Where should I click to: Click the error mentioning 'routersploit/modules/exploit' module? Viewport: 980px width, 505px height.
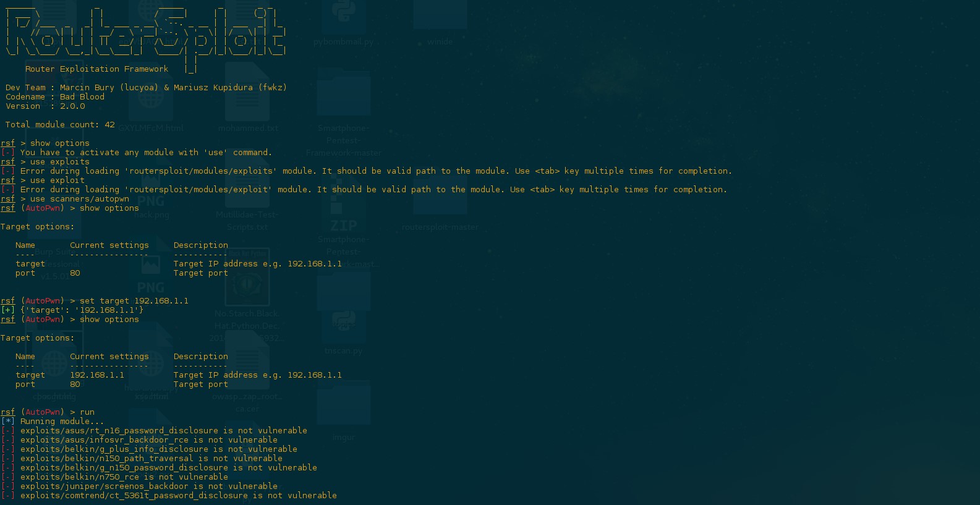tap(364, 190)
